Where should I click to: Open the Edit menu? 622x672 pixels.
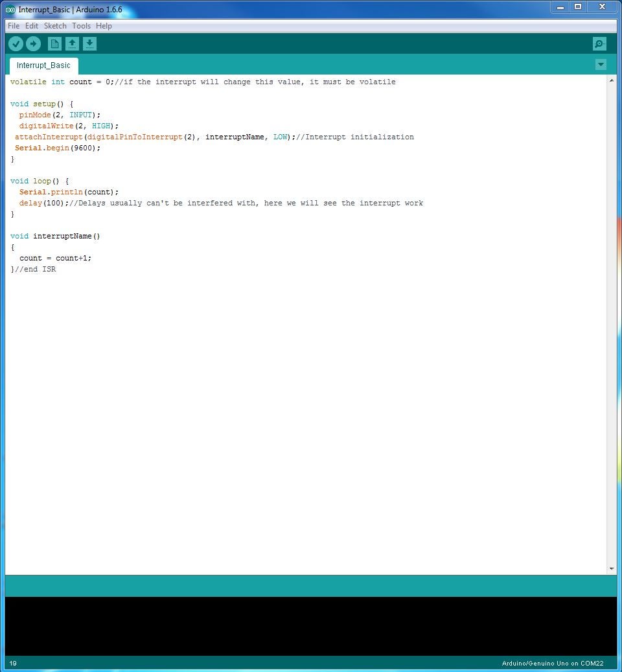(x=32, y=26)
